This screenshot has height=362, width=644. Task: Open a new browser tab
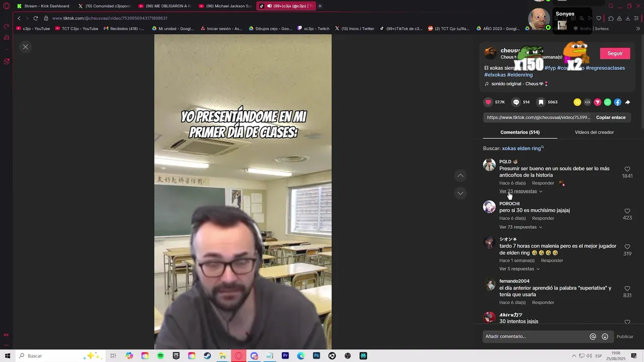pyautogui.click(x=319, y=6)
